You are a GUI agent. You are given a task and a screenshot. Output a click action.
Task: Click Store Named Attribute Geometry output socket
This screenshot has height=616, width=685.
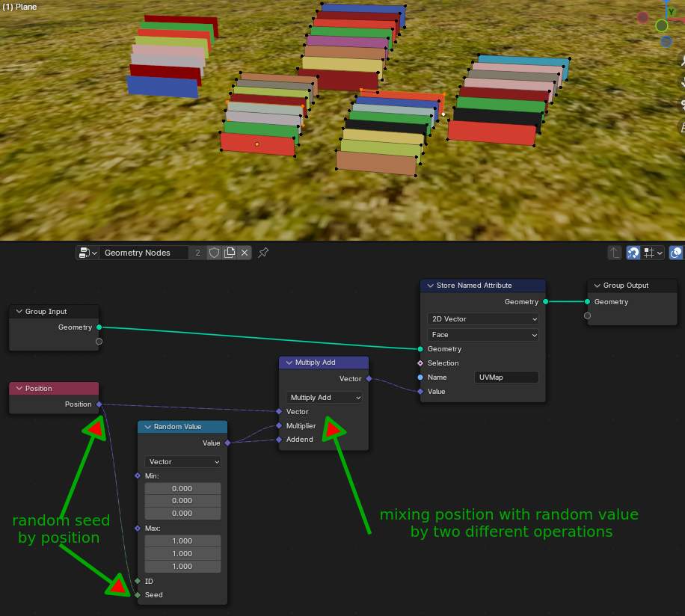coord(546,302)
